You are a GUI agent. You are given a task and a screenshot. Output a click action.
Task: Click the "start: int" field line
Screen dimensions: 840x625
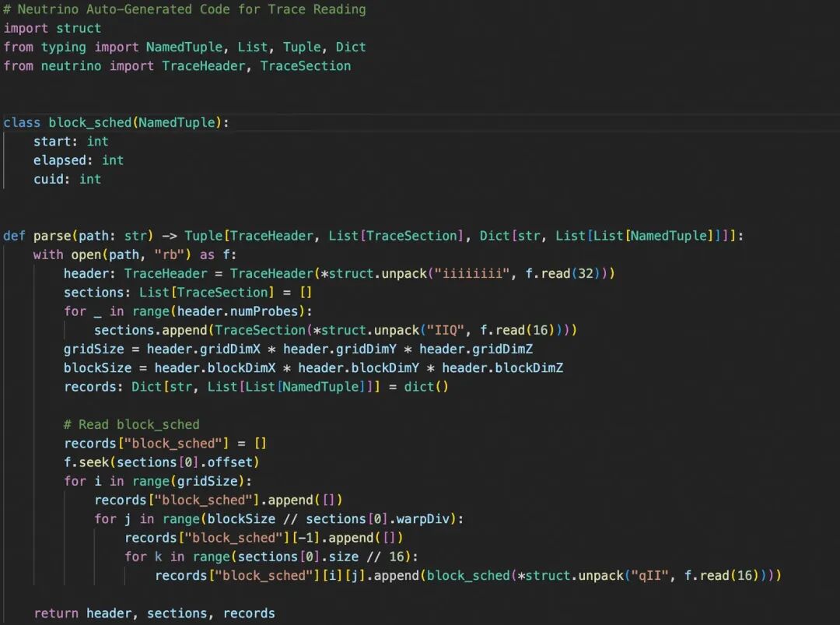coord(71,142)
